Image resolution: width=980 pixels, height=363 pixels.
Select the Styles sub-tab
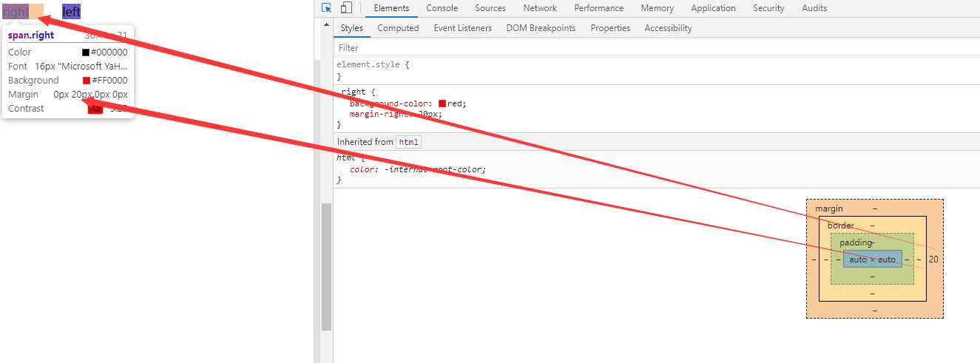tap(351, 28)
